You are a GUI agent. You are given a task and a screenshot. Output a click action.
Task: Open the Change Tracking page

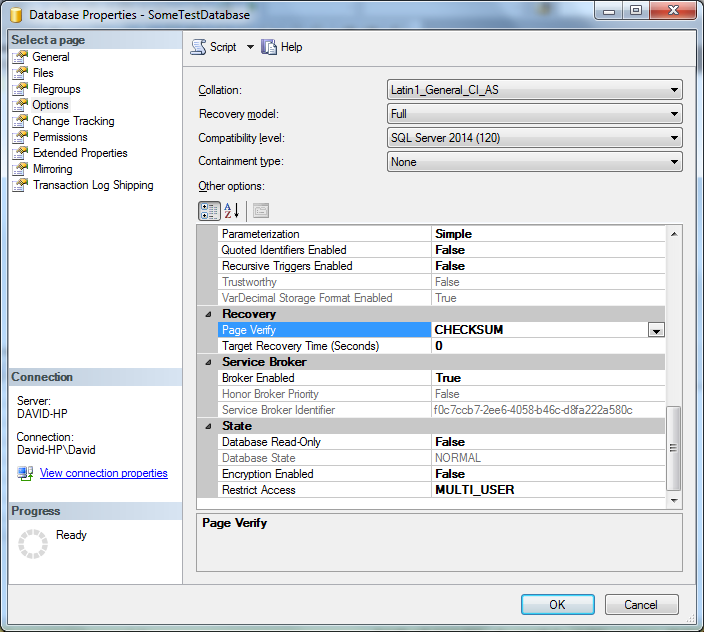coord(73,121)
